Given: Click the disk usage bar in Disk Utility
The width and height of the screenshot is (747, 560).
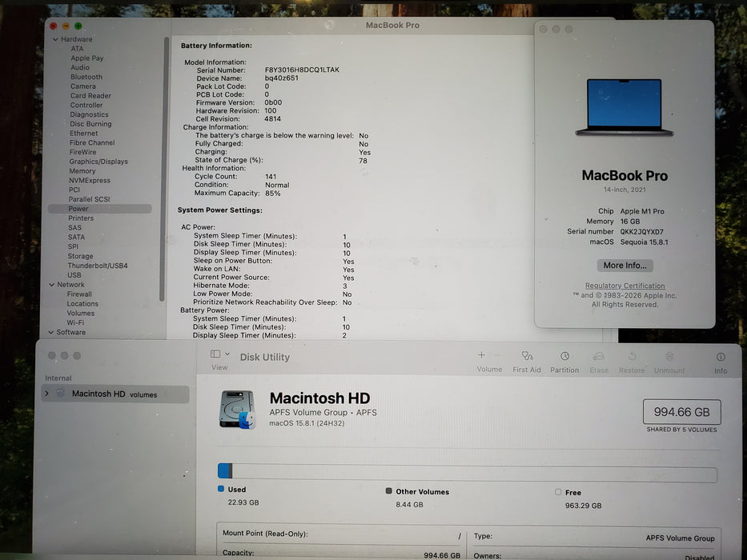Looking at the screenshot, I should (x=468, y=474).
